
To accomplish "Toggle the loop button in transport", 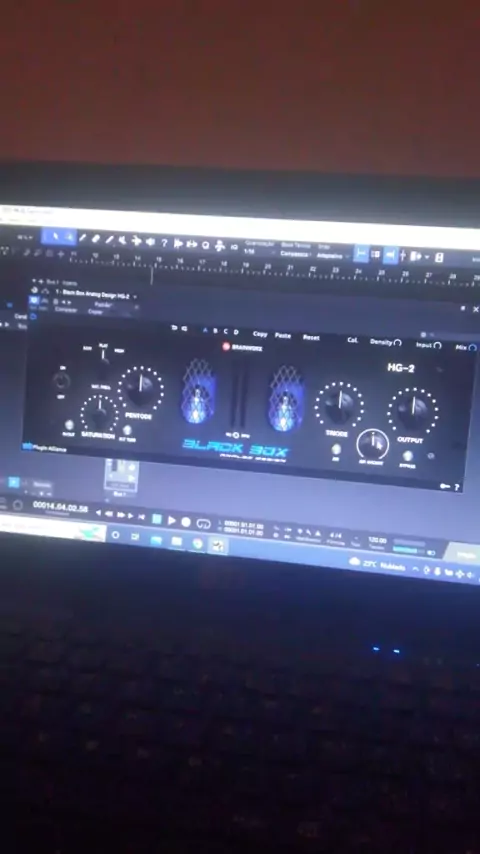I will pyautogui.click(x=203, y=524).
